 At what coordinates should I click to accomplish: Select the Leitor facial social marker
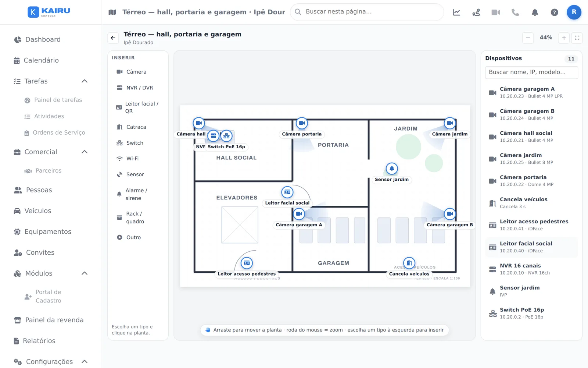(287, 192)
